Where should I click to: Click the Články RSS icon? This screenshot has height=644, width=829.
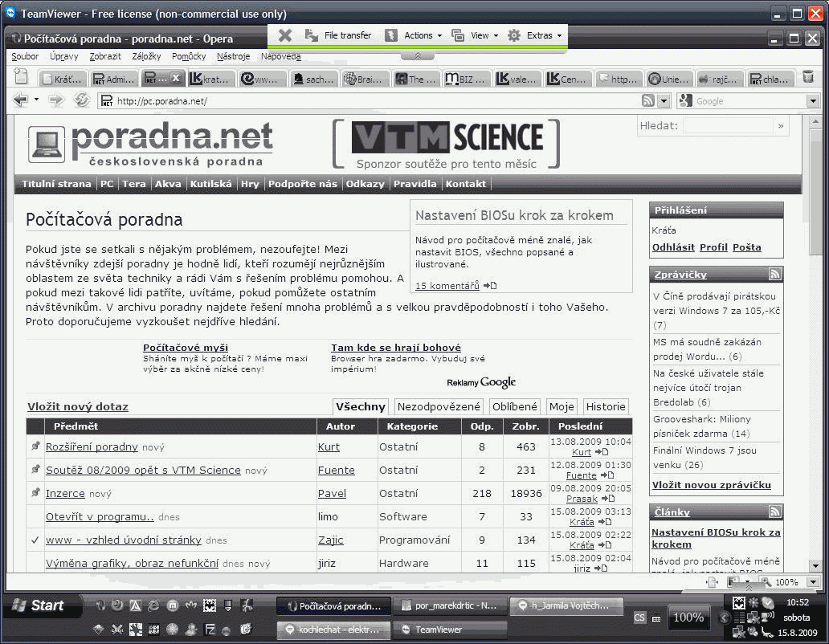(774, 512)
